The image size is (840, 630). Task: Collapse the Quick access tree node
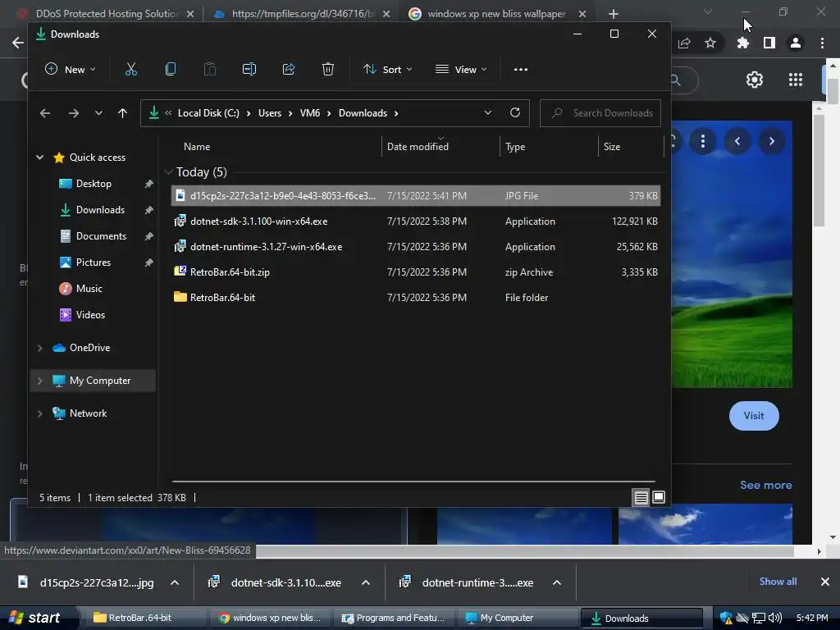[x=39, y=157]
